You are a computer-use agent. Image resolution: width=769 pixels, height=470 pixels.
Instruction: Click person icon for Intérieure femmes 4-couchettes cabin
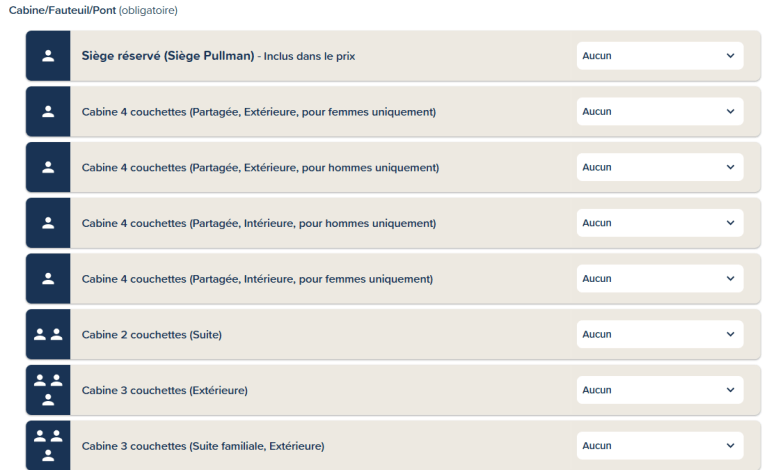pyautogui.click(x=48, y=279)
